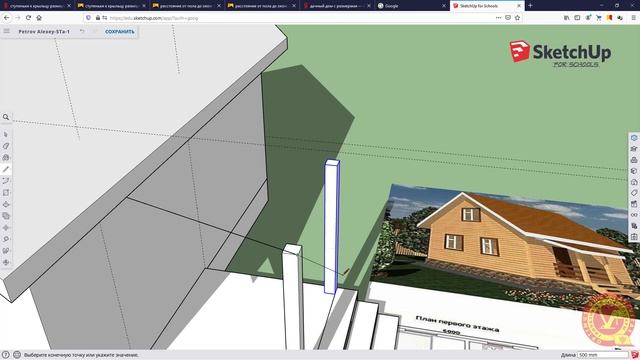Select the Rectangle shape tool

pos(6,193)
